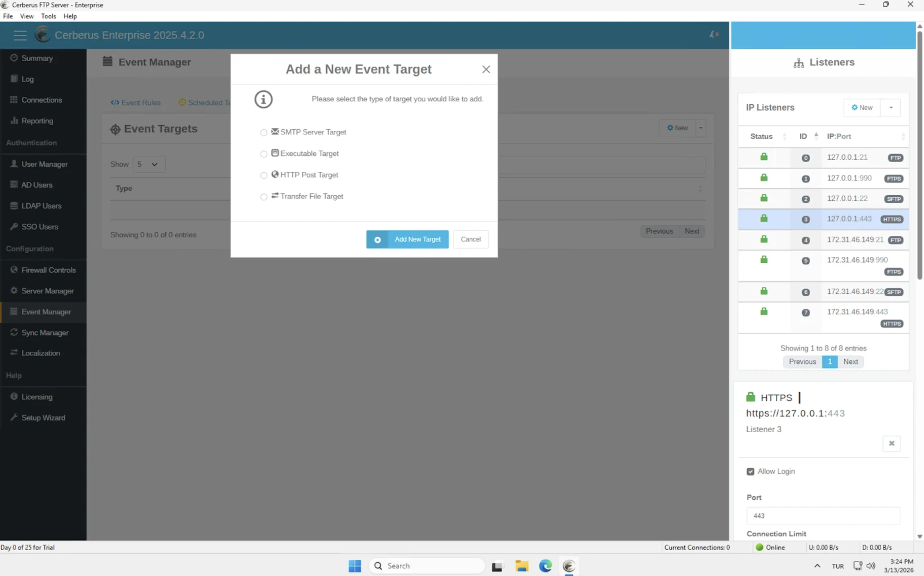Select listener row 172.31.46.149:21 FTP
Screen dimensions: 924x576
tap(823, 241)
